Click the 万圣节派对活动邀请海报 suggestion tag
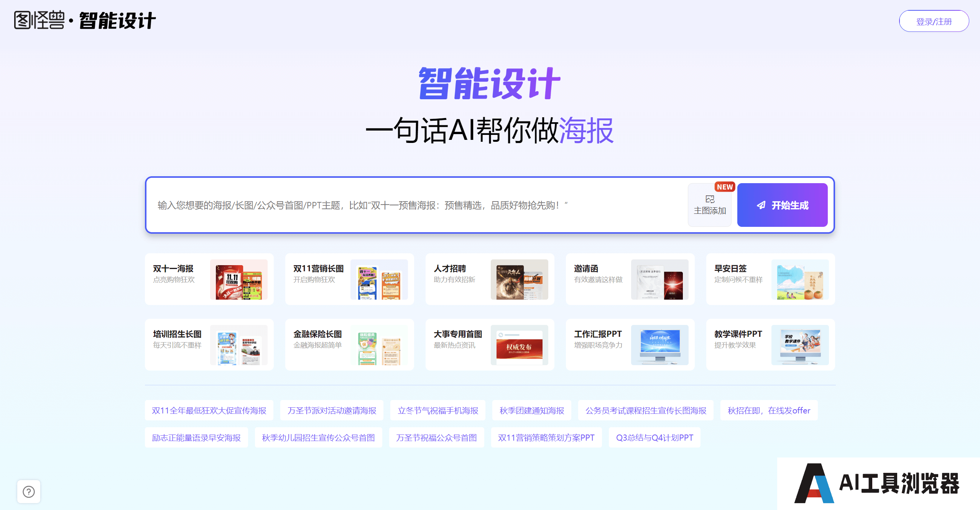The height and width of the screenshot is (510, 980). coord(332,410)
